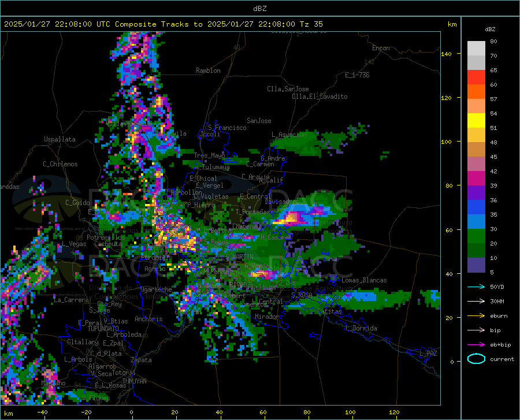Image resolution: width=520 pixels, height=420 pixels.
Task: Click the bright yellow swatch in dBZ scale
Action: click(x=476, y=121)
